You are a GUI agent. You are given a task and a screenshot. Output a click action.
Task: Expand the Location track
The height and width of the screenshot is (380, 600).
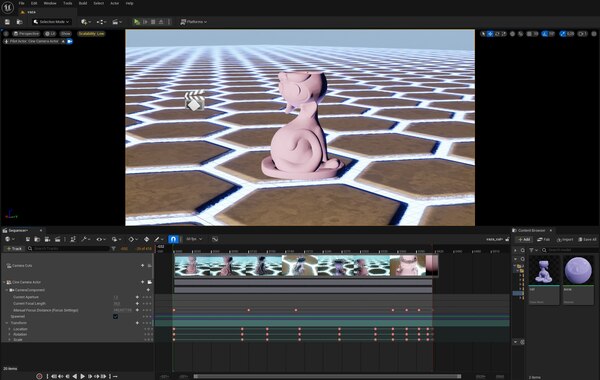point(10,329)
